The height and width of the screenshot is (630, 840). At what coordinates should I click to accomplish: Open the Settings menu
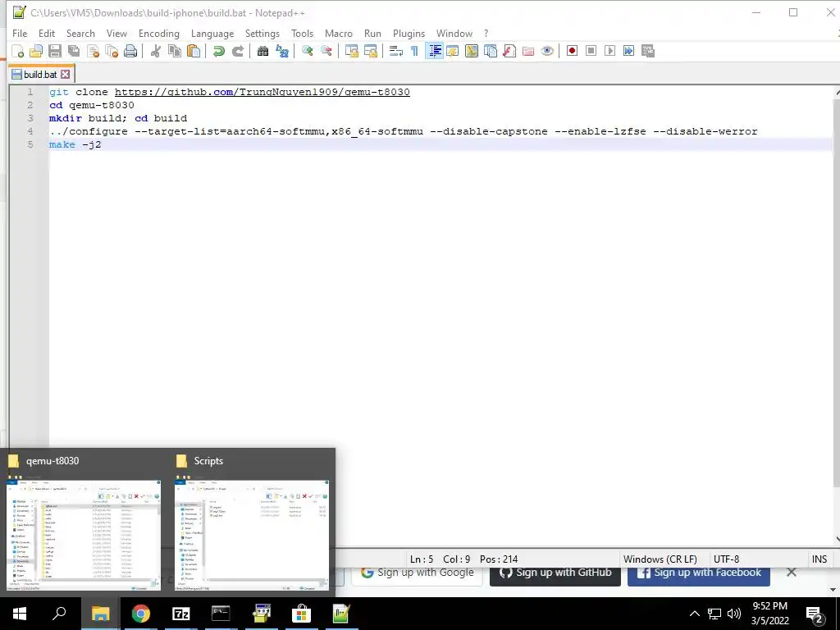click(x=262, y=33)
